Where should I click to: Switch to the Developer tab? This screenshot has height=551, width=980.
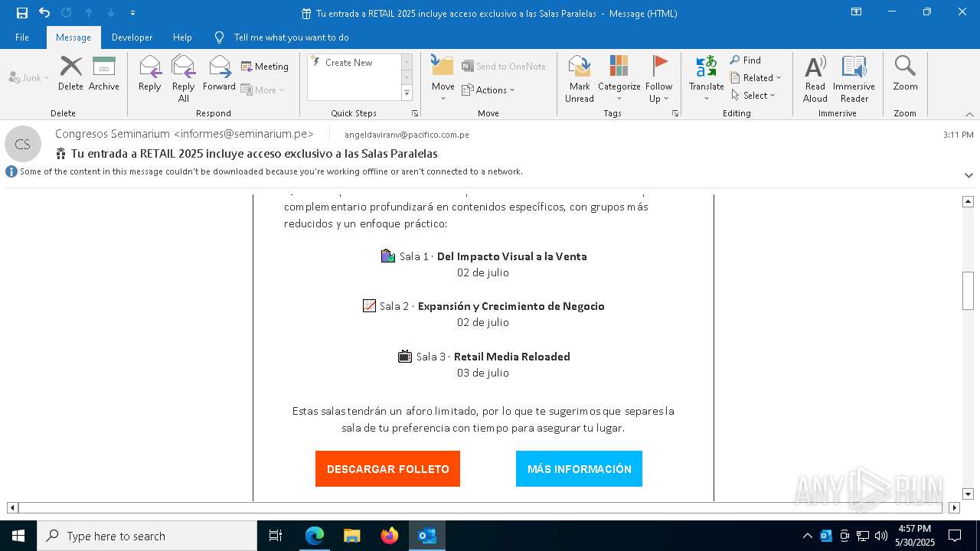click(x=132, y=37)
